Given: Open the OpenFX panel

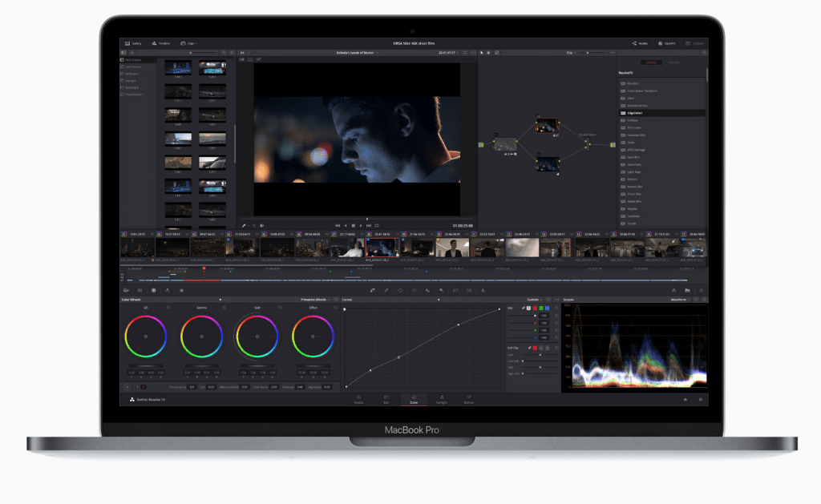Looking at the screenshot, I should [x=666, y=43].
